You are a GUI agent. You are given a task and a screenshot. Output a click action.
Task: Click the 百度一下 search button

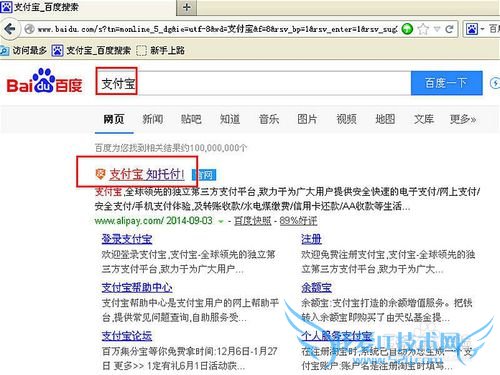pos(447,83)
